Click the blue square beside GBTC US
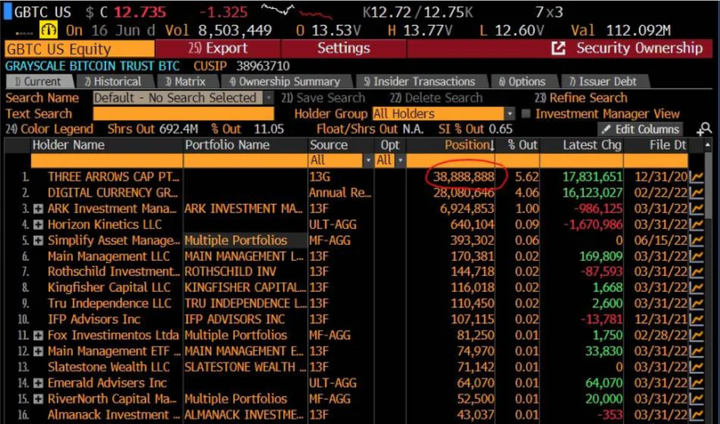720x424 pixels. (7, 11)
